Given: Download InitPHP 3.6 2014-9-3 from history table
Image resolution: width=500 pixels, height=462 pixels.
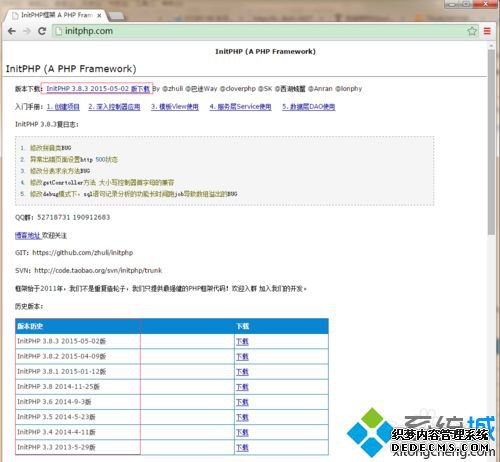Looking at the screenshot, I should pos(242,402).
